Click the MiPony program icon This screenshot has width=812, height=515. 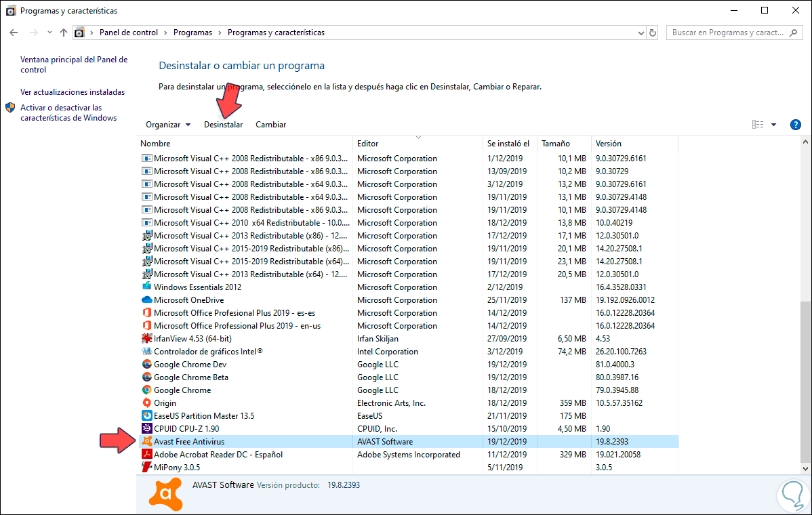pyautogui.click(x=147, y=467)
